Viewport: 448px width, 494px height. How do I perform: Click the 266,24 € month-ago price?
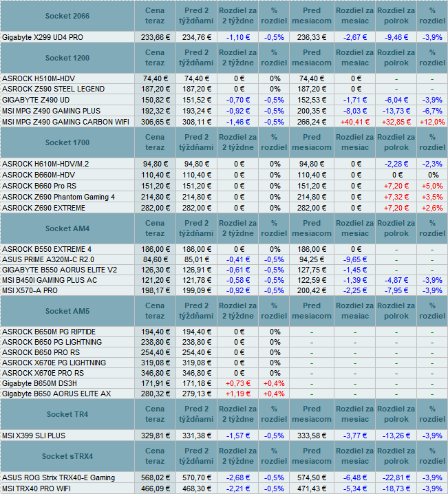pyautogui.click(x=312, y=122)
